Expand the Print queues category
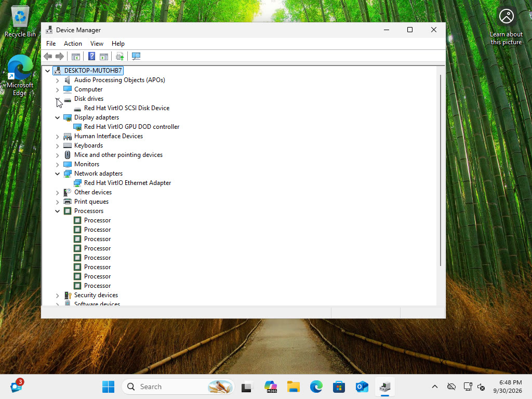This screenshot has height=399, width=532. tap(57, 202)
